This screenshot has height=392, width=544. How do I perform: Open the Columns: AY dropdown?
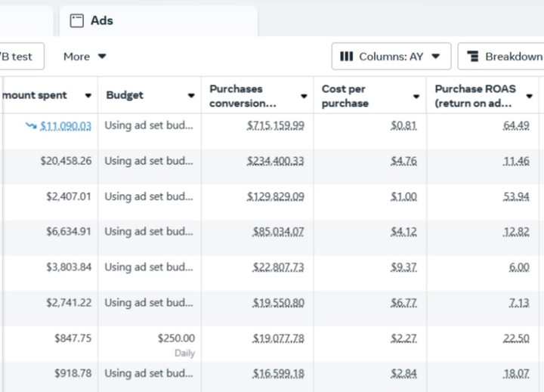click(x=391, y=57)
